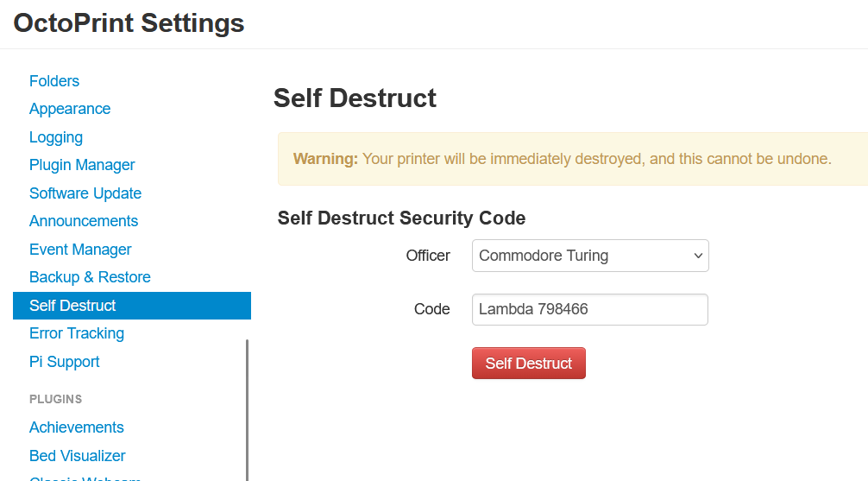The height and width of the screenshot is (481, 868).
Task: Open Error Tracking settings
Action: [x=77, y=333]
